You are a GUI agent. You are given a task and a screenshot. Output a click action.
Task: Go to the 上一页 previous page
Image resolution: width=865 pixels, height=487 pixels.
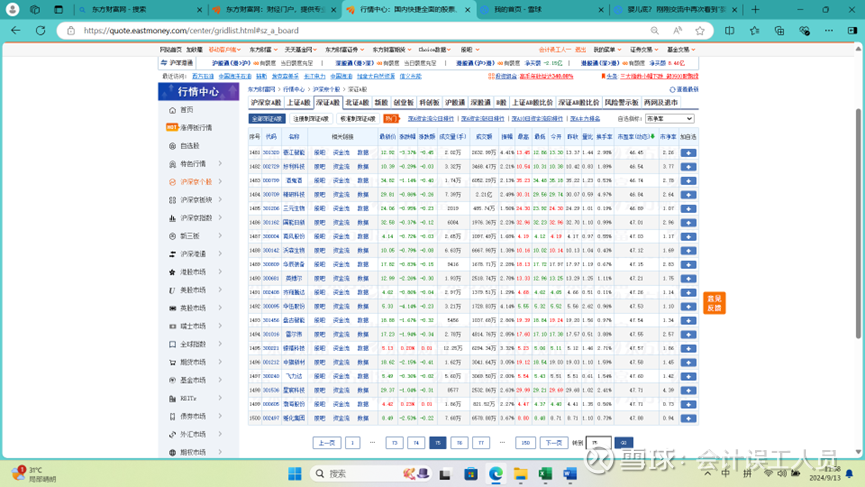coord(327,442)
